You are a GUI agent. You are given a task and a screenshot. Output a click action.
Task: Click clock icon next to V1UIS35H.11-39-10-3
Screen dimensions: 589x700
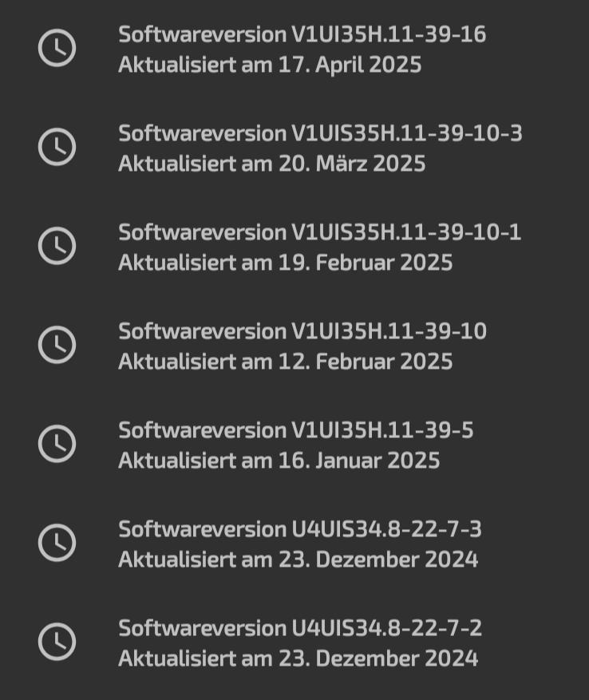[x=57, y=148]
